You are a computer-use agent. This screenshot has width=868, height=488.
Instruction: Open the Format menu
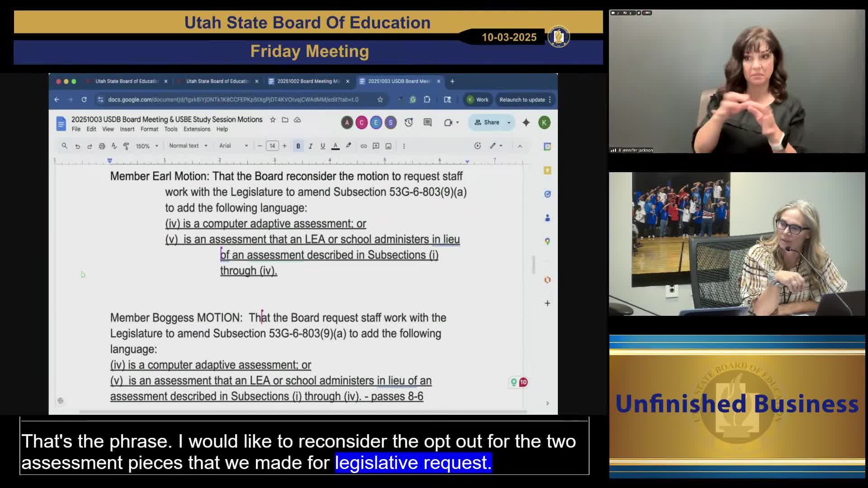[x=149, y=129]
